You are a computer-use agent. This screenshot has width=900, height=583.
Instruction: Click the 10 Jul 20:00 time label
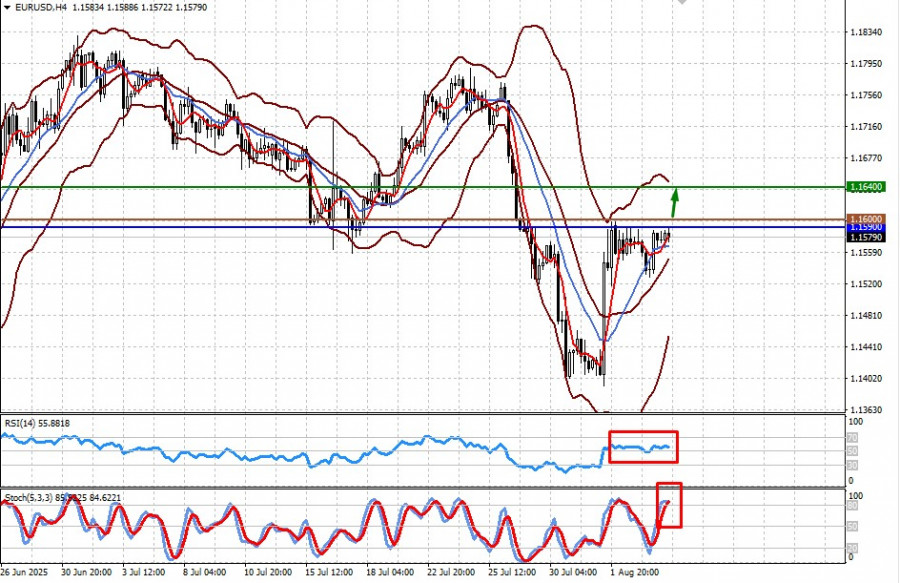click(x=268, y=573)
